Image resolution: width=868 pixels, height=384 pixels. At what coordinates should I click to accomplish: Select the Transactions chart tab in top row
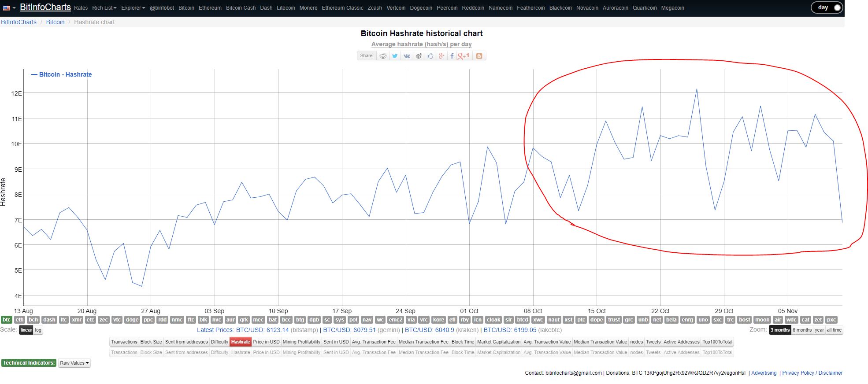pos(124,342)
